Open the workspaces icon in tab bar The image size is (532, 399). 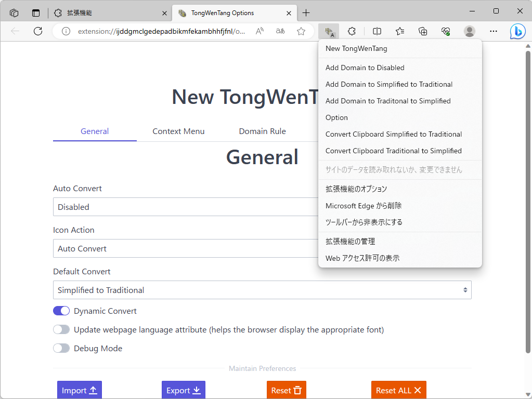pyautogui.click(x=14, y=13)
